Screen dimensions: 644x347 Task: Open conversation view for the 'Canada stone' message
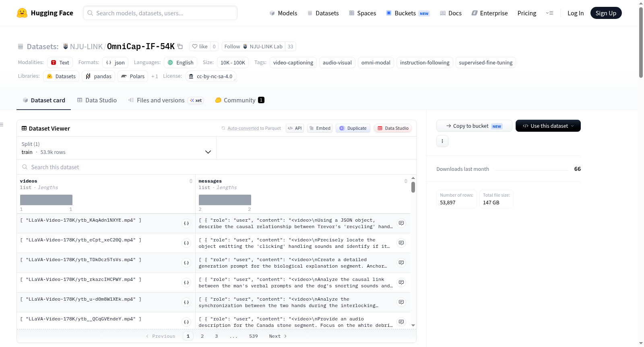401,322
